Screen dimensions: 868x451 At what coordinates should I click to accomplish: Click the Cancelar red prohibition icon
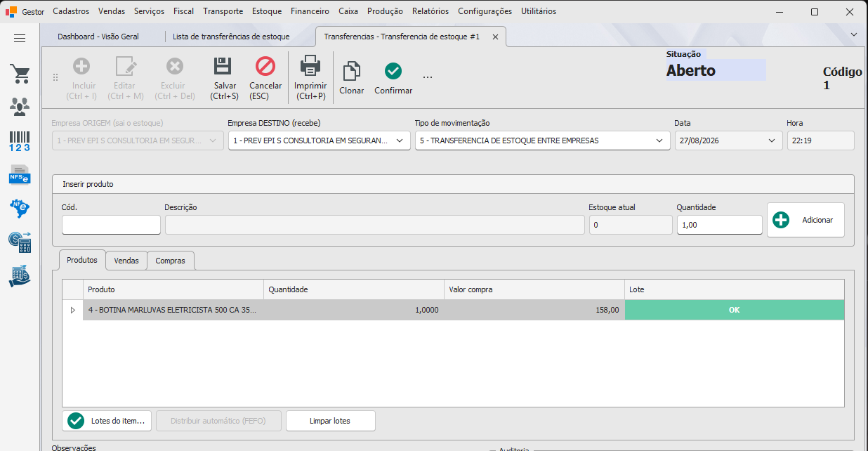265,66
